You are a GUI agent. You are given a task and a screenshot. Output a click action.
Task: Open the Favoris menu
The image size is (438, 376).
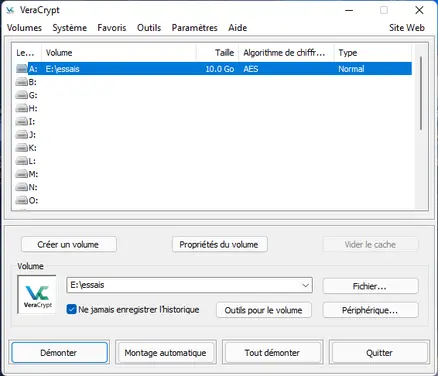(x=112, y=28)
